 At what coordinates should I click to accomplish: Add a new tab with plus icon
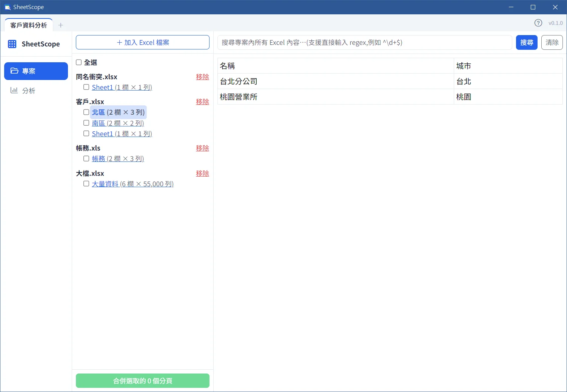[61, 25]
